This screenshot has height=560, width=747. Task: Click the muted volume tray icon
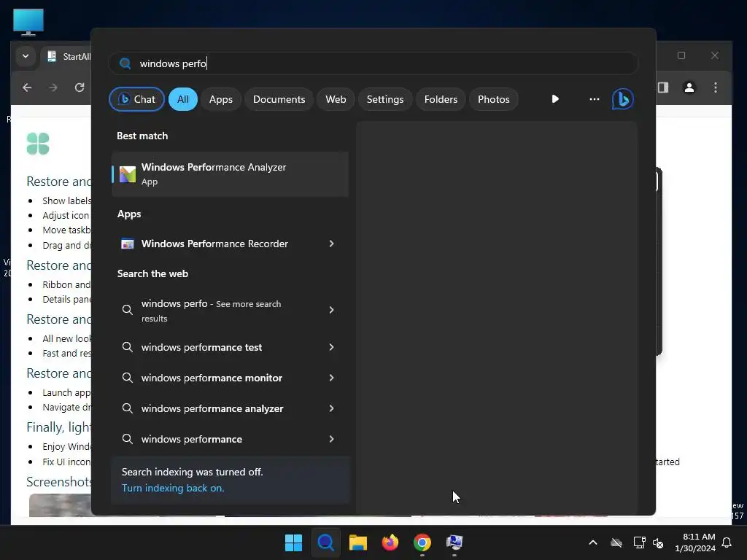659,542
